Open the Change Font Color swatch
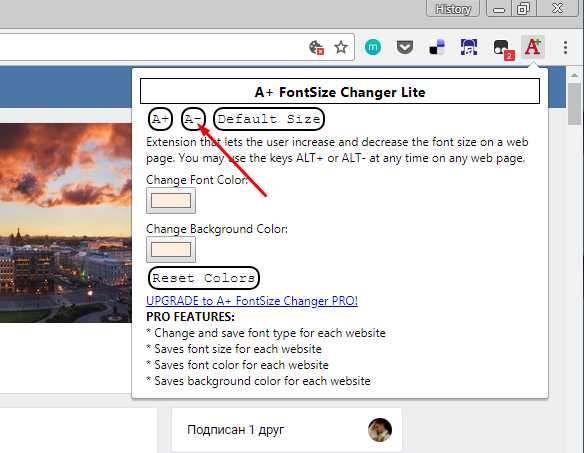Screen dimensions: 584x453 point(171,201)
